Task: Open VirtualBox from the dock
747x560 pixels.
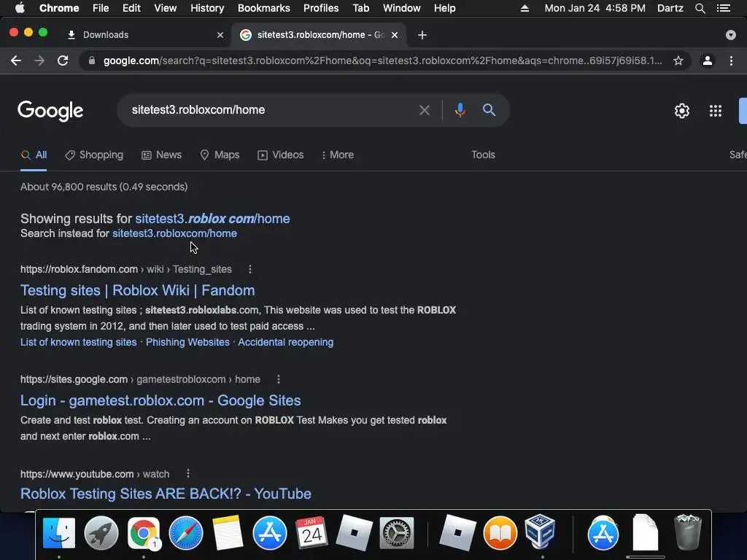Action: [x=541, y=532]
